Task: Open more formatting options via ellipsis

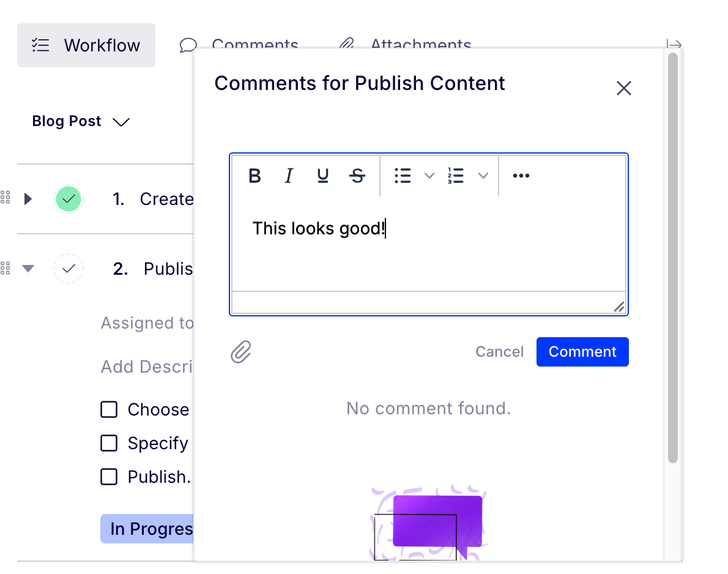Action: pyautogui.click(x=521, y=176)
